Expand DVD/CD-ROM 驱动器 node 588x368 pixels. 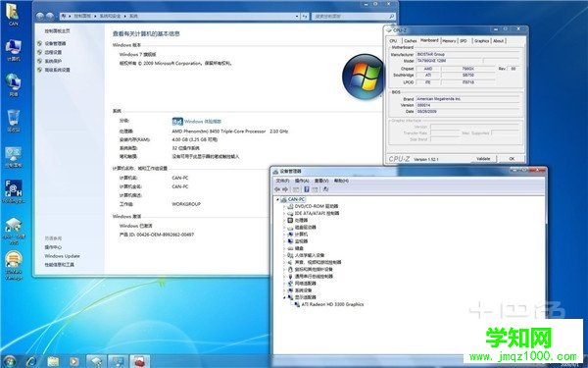coord(284,206)
